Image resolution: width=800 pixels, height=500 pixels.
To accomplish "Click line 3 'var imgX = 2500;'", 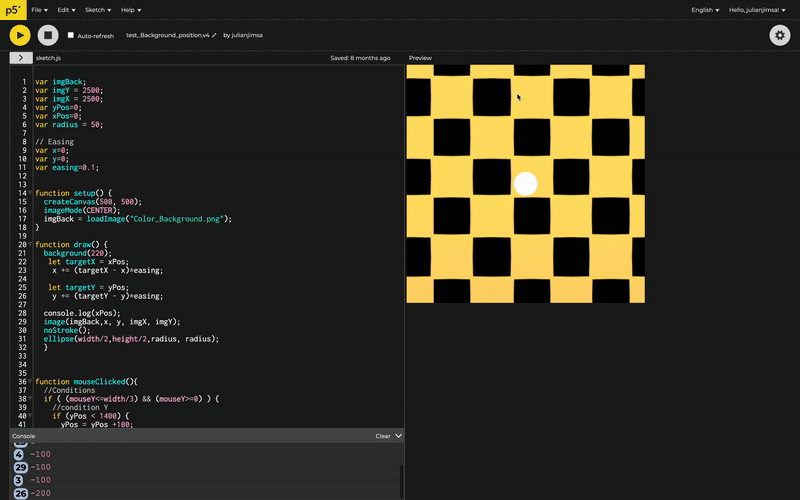I will (69, 99).
